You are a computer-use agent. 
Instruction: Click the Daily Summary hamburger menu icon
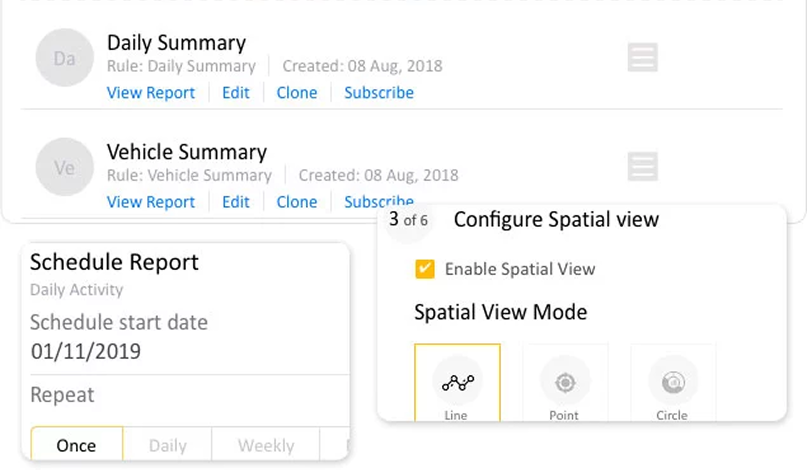click(642, 58)
